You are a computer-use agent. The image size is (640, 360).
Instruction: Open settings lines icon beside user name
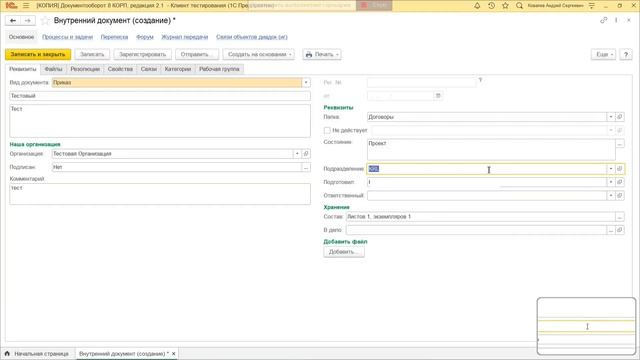[591, 6]
